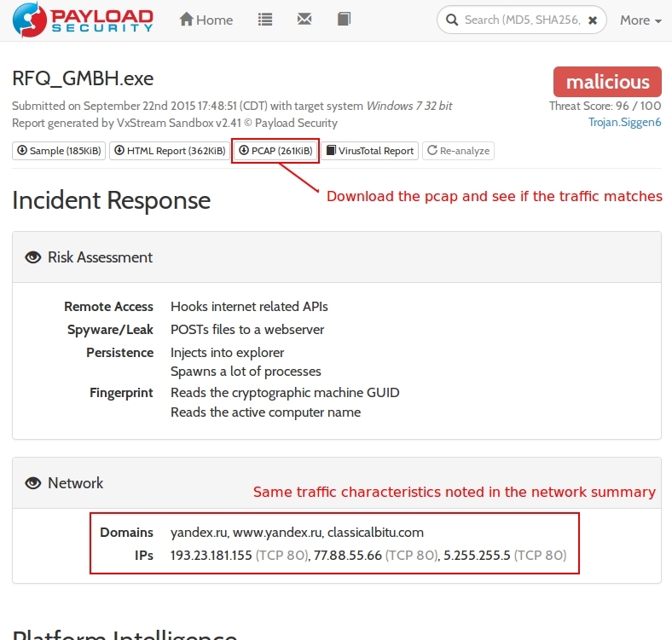
Task: Focus the MD5/SHA256 search field
Action: pyautogui.click(x=522, y=20)
